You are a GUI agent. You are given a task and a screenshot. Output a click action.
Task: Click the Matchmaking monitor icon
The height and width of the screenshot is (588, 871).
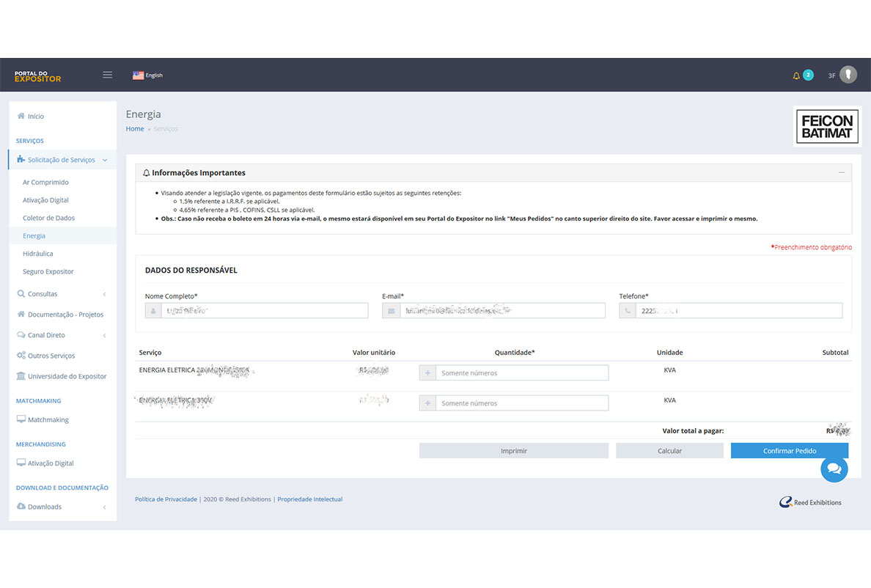pyautogui.click(x=21, y=419)
